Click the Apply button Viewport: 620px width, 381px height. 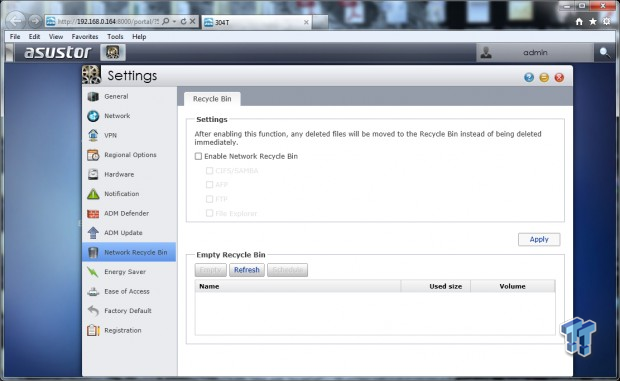[539, 240]
